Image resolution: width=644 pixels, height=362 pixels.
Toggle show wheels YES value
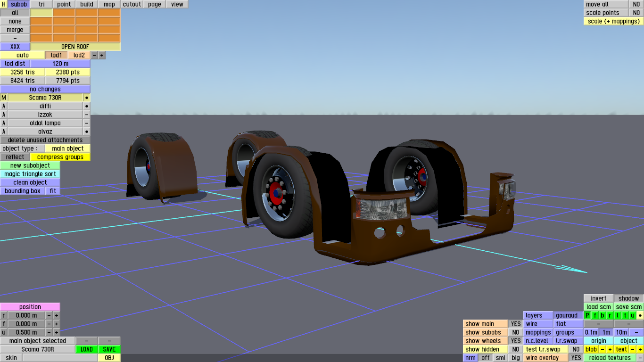(x=516, y=341)
